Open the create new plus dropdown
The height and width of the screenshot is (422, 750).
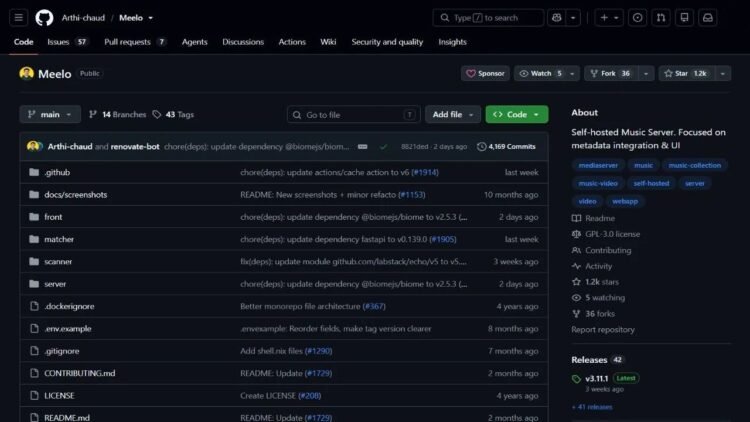tap(609, 18)
